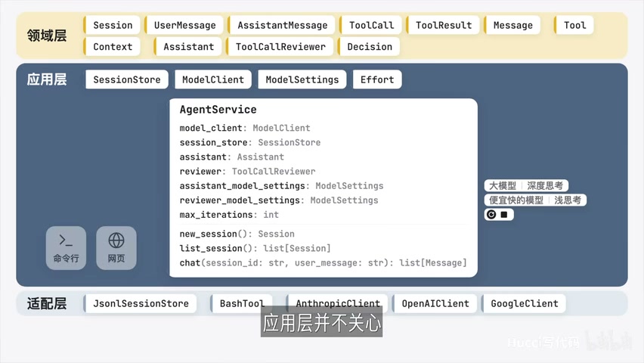The width and height of the screenshot is (644, 363).
Task: Click the BashTool box
Action: pyautogui.click(x=242, y=303)
